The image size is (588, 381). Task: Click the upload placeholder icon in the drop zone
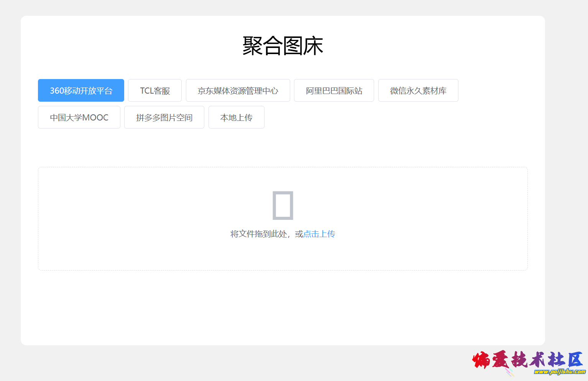[x=283, y=205]
